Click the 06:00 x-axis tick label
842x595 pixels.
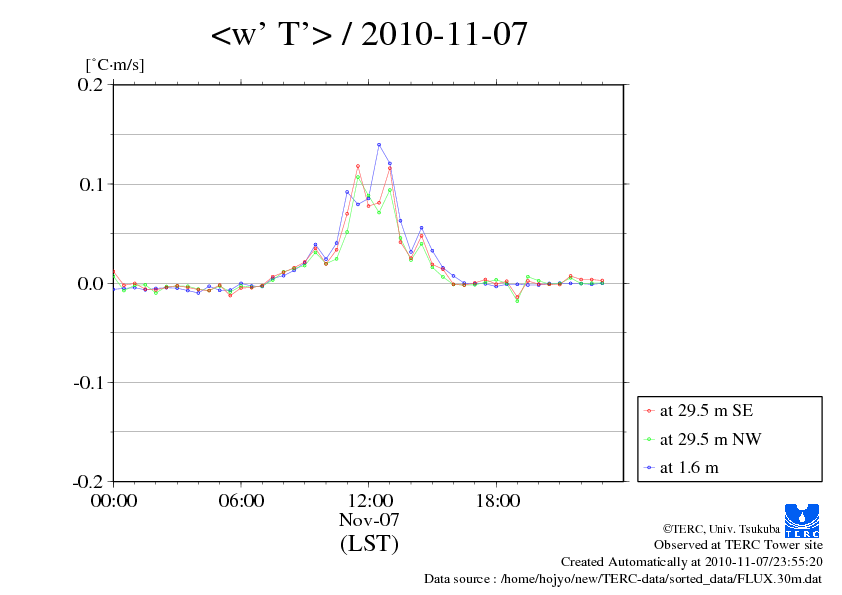pyautogui.click(x=241, y=501)
